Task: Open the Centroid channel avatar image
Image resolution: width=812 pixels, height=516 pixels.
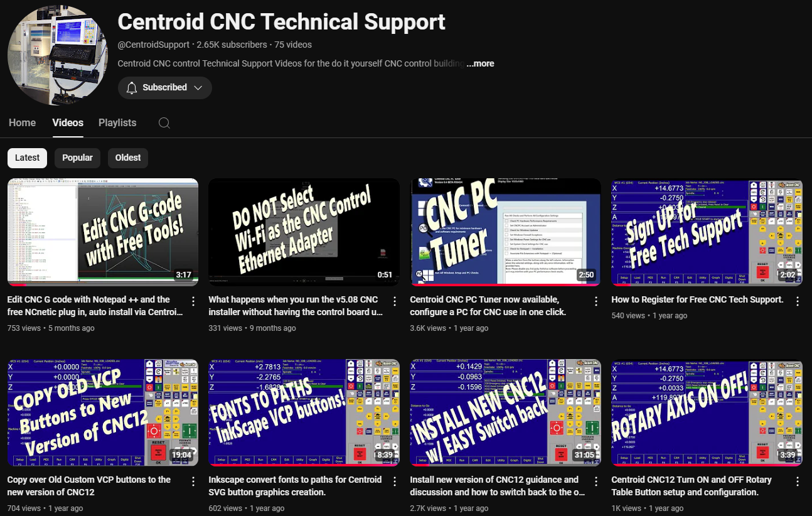Action: pyautogui.click(x=58, y=55)
